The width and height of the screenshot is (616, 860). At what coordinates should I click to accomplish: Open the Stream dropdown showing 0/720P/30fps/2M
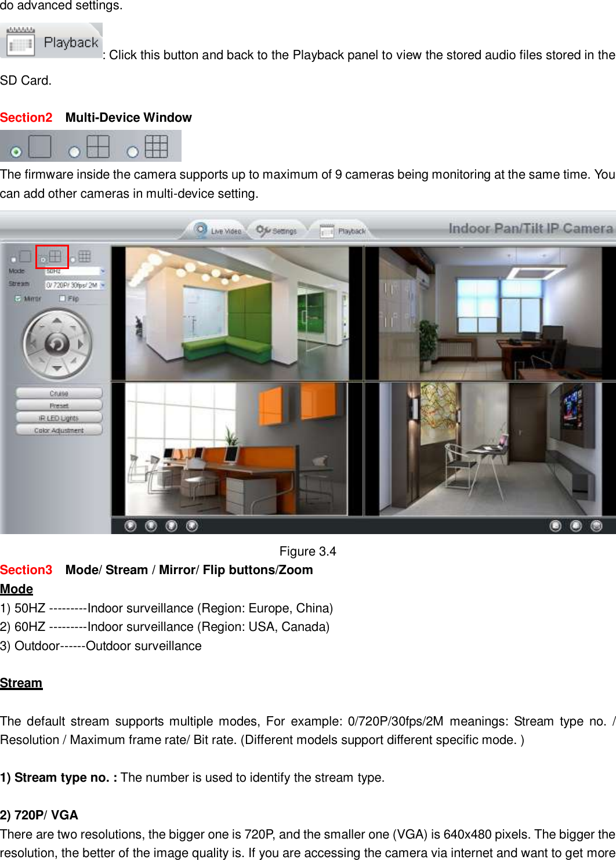tap(73, 284)
